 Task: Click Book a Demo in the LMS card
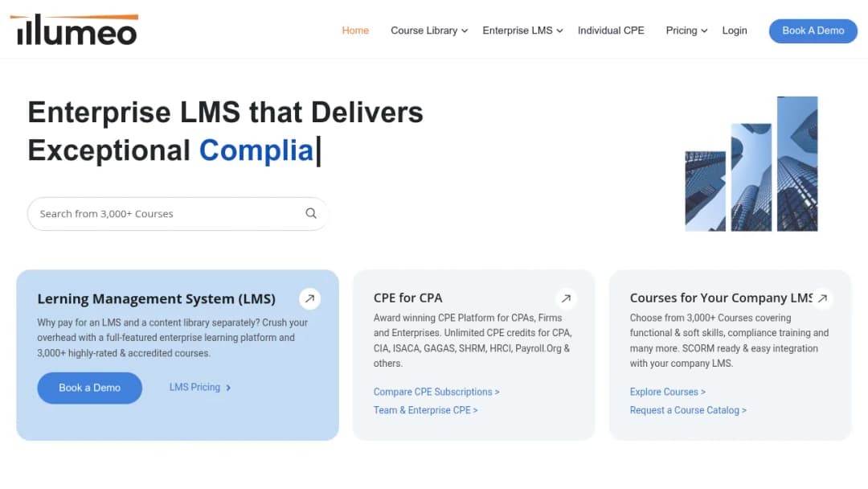coord(90,388)
